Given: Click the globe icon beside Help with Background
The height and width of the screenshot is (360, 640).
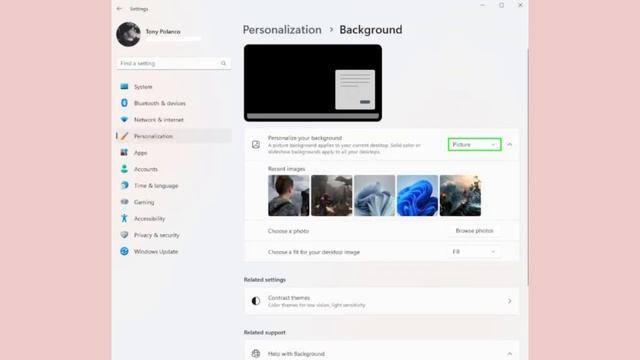Looking at the screenshot, I should tap(256, 353).
